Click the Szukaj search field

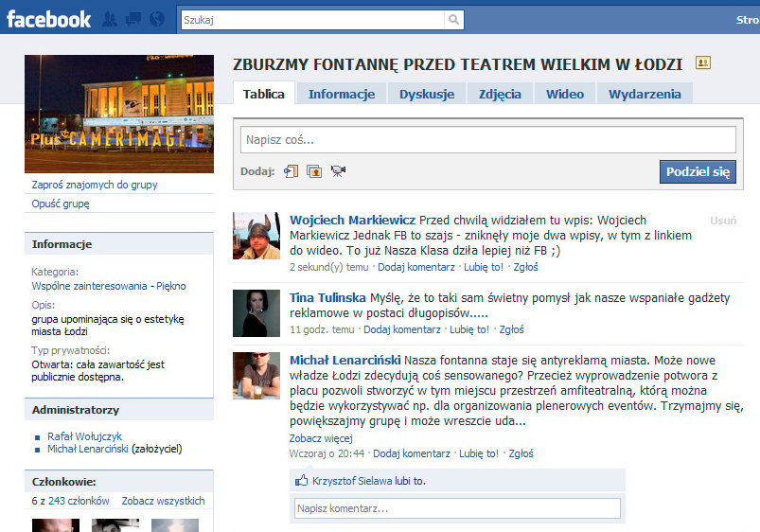[312, 20]
